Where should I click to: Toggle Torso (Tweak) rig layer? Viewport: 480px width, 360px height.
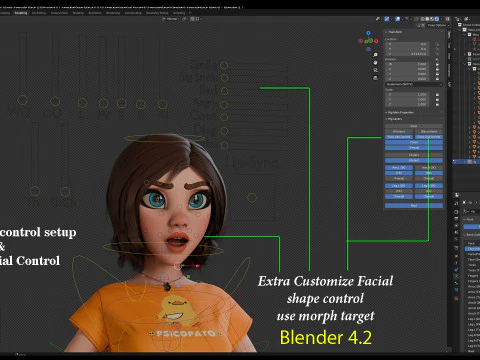414,148
